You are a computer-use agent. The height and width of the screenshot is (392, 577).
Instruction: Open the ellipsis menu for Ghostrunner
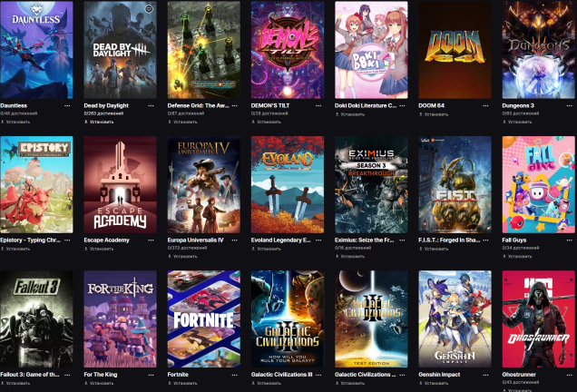(x=570, y=373)
